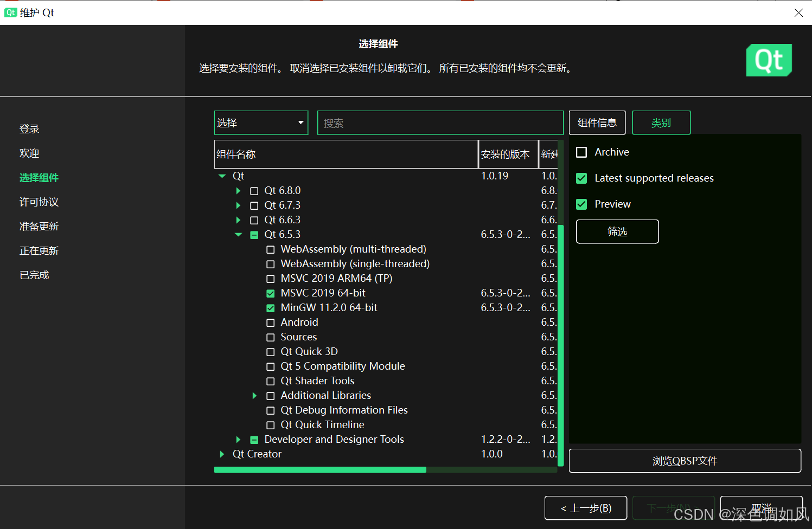Toggle the Qt 6.5.3 partial checkbox
Image resolution: width=812 pixels, height=529 pixels.
coord(254,235)
